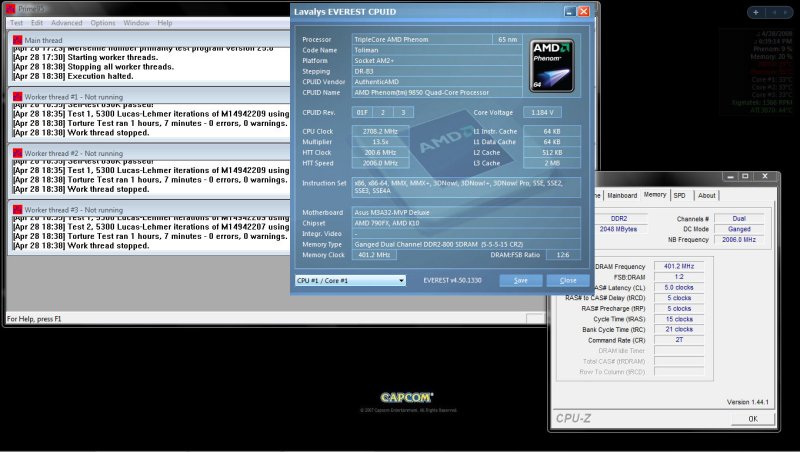Viewport: 800px width, 452px height.
Task: Open the Help menu in Prime95
Action: coord(165,23)
